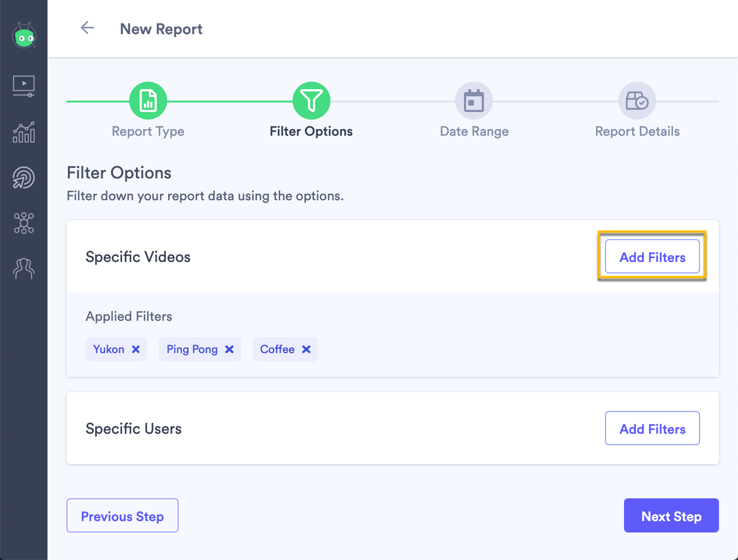Go to Previous Step
The image size is (738, 560).
(x=123, y=516)
